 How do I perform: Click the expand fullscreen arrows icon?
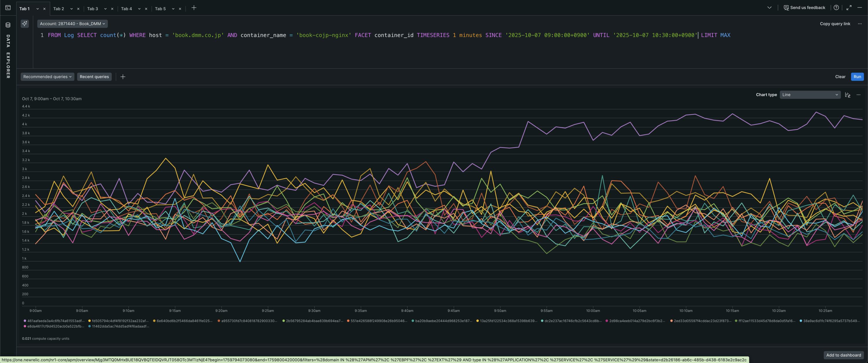pyautogui.click(x=849, y=8)
